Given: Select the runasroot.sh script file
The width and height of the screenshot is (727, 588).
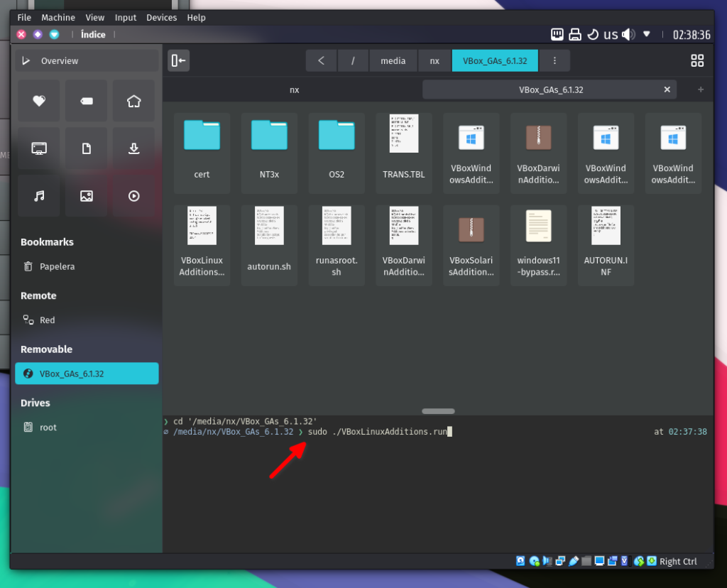Looking at the screenshot, I should pos(336,245).
